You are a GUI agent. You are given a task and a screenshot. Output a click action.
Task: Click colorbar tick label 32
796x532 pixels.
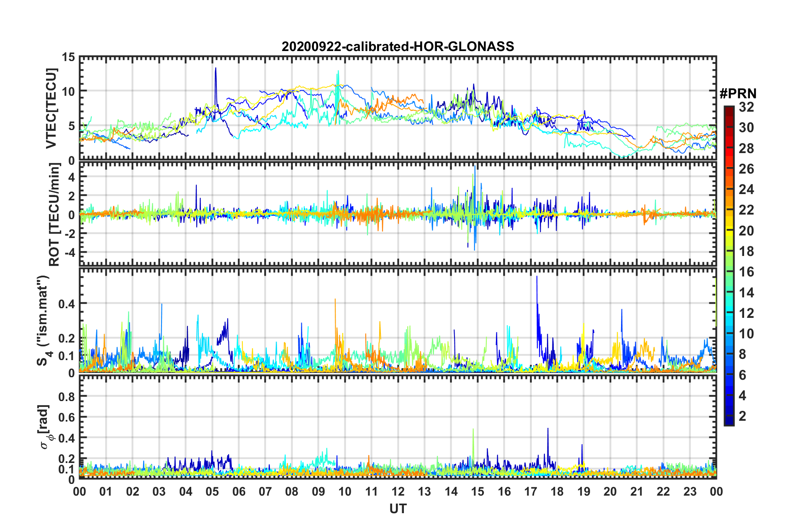[746, 107]
